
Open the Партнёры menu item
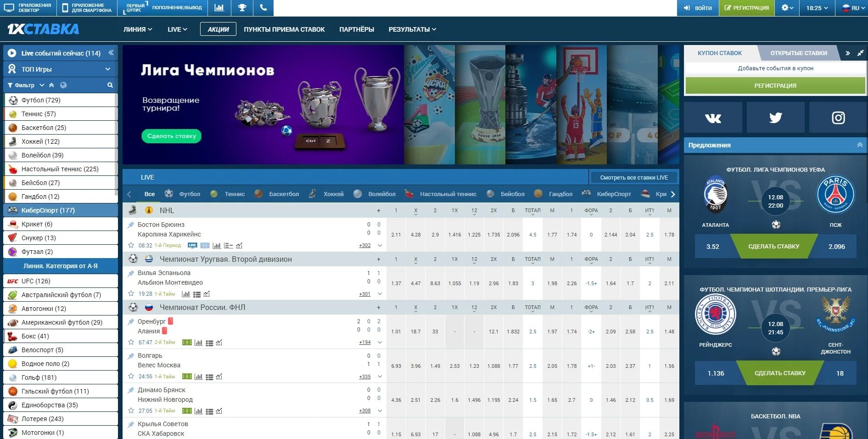pos(357,29)
